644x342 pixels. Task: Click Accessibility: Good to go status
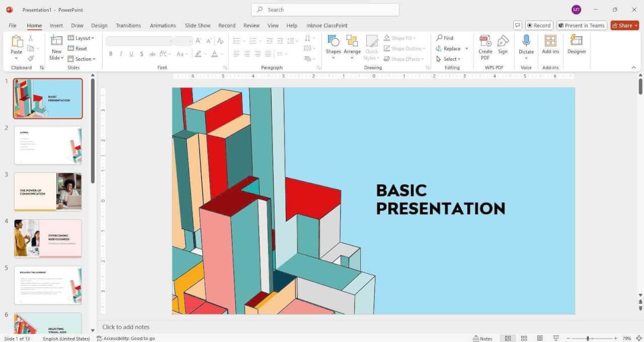126,338
